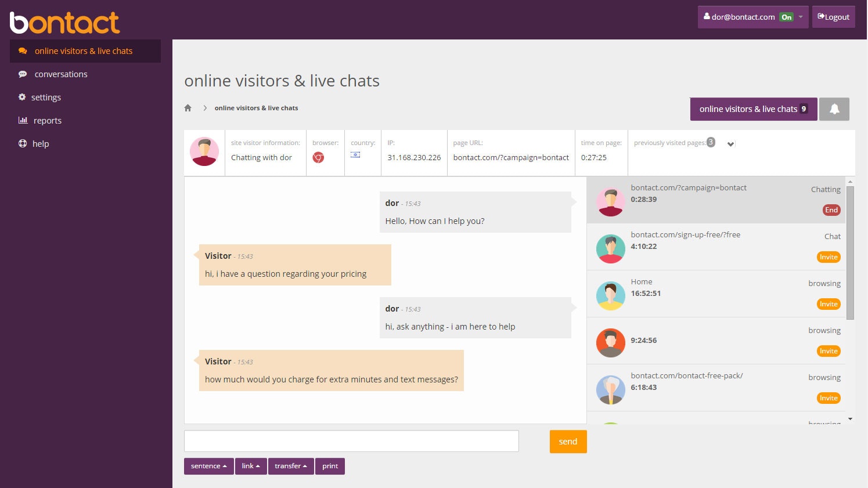Image resolution: width=868 pixels, height=488 pixels.
Task: Click visitor message about pricing question
Action: coord(295,265)
